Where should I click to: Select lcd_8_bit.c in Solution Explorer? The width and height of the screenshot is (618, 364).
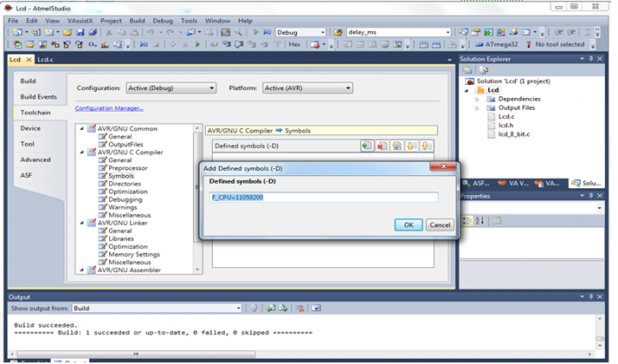(x=514, y=135)
